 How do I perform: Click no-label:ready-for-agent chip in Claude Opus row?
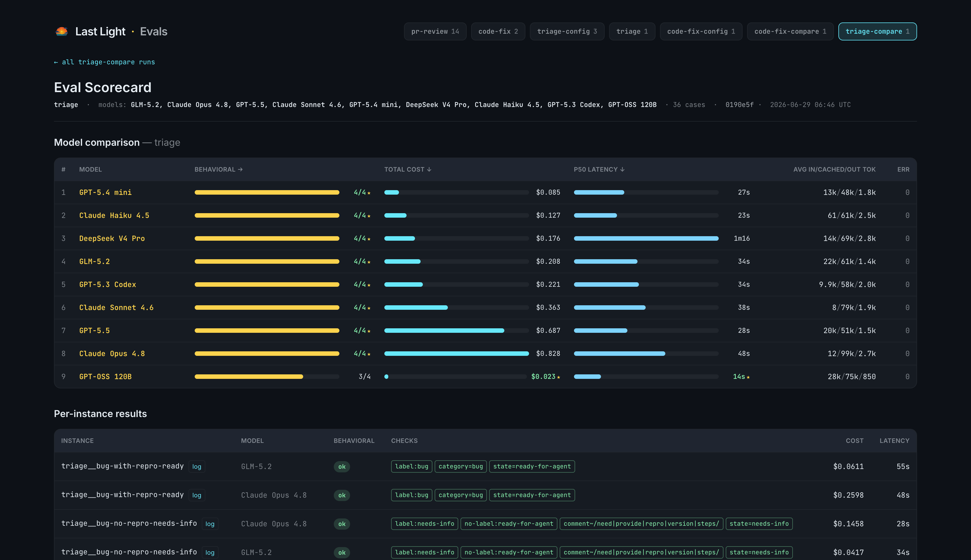[509, 524]
